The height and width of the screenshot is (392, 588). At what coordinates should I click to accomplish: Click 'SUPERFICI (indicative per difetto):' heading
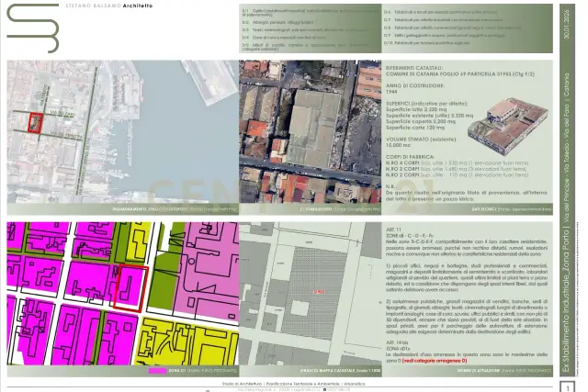pyautogui.click(x=426, y=104)
